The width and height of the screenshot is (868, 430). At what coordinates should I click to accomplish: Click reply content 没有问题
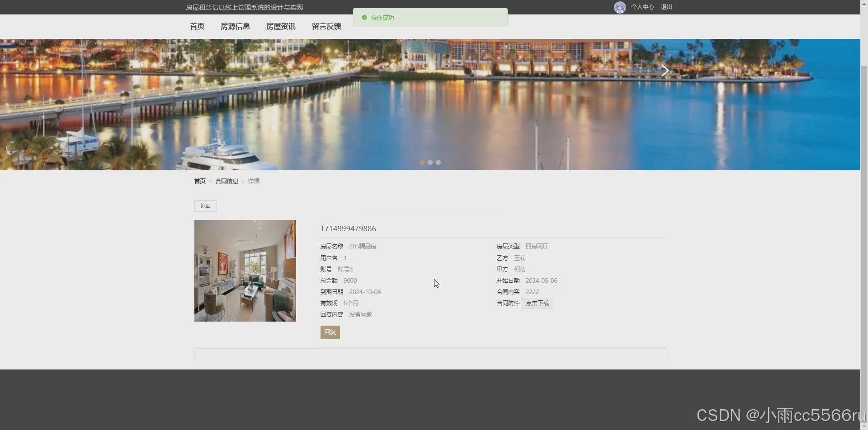[x=361, y=314]
